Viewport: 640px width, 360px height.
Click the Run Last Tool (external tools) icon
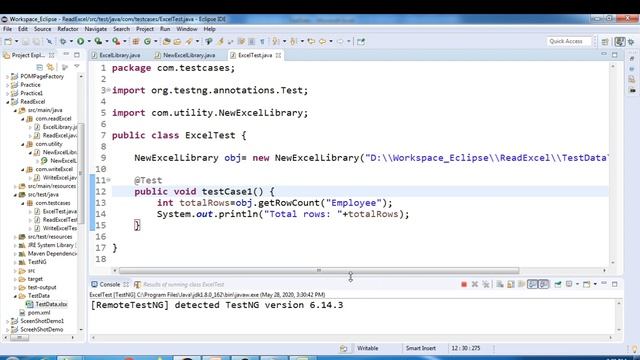tap(116, 41)
